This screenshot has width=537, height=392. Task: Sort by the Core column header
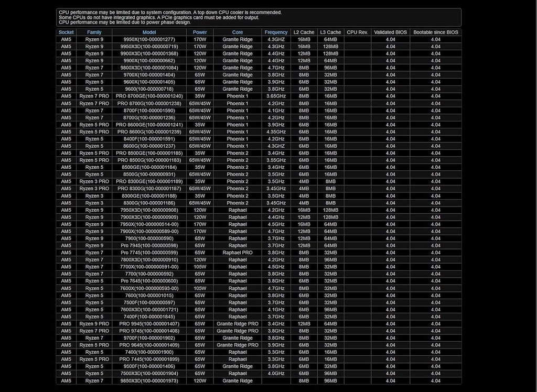[238, 32]
